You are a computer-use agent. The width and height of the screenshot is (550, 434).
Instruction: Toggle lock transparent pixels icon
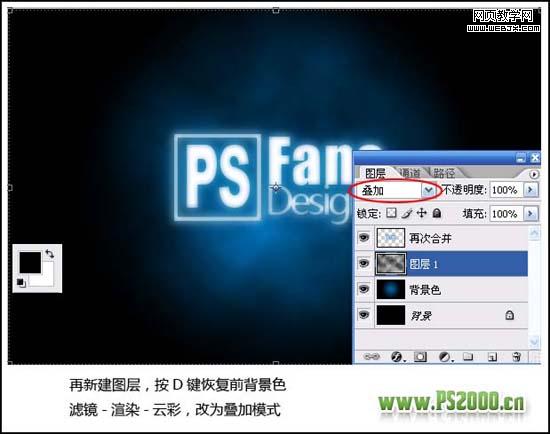(x=391, y=213)
